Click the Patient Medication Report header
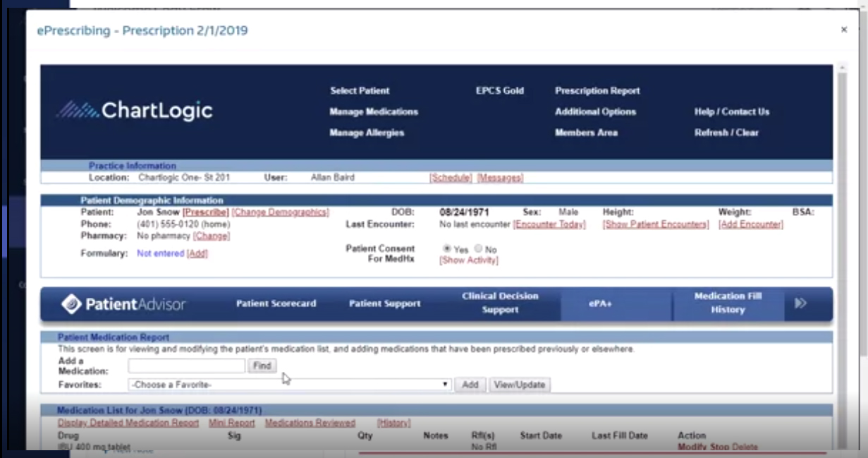 pyautogui.click(x=436, y=337)
